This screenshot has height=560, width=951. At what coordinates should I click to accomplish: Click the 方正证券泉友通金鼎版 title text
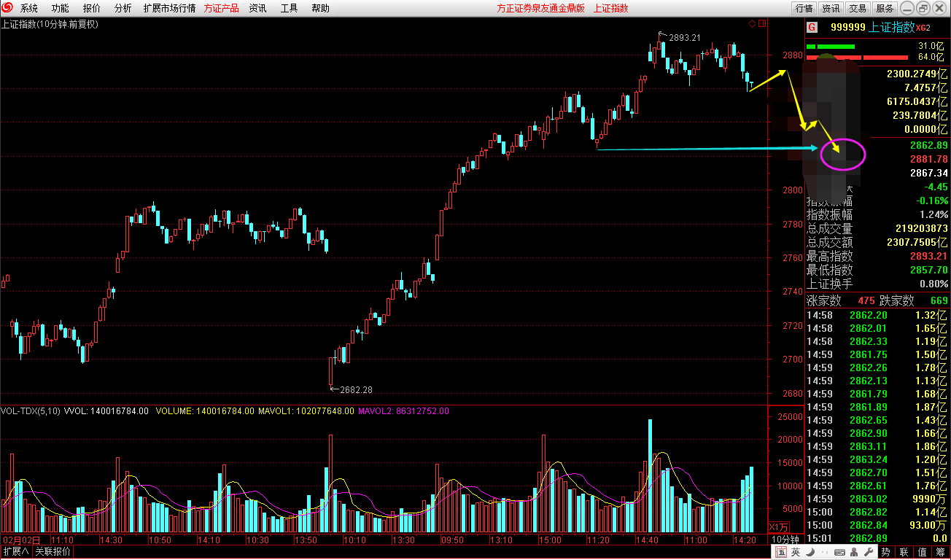pyautogui.click(x=540, y=9)
